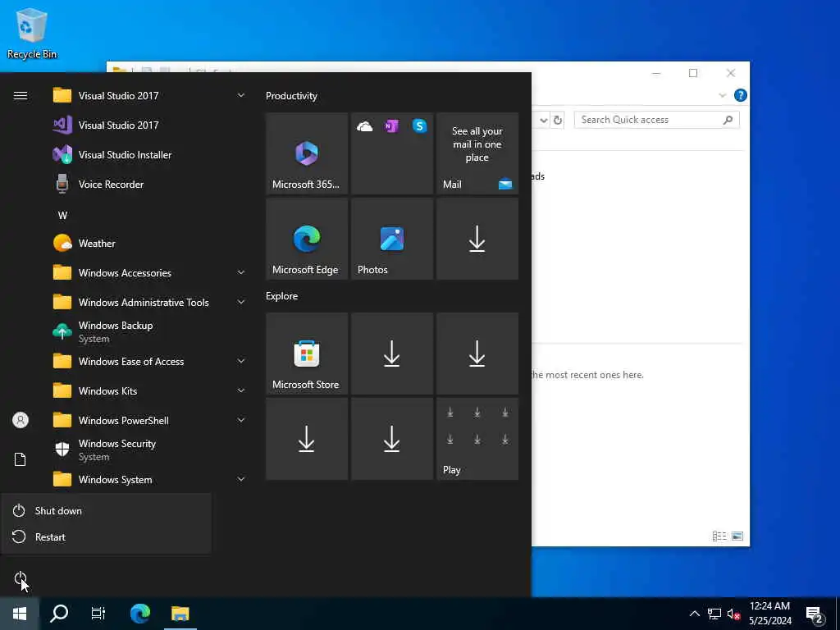Click the user account icon in Start
The height and width of the screenshot is (630, 840).
coord(21,420)
